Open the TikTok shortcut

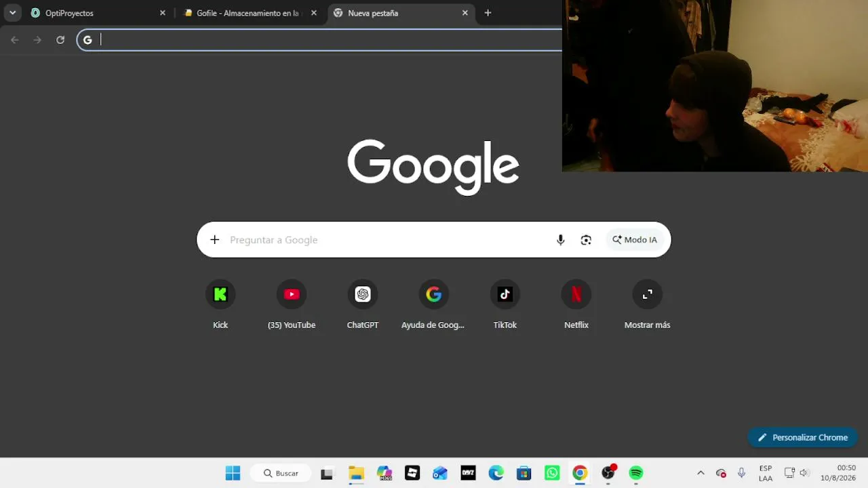pyautogui.click(x=505, y=304)
